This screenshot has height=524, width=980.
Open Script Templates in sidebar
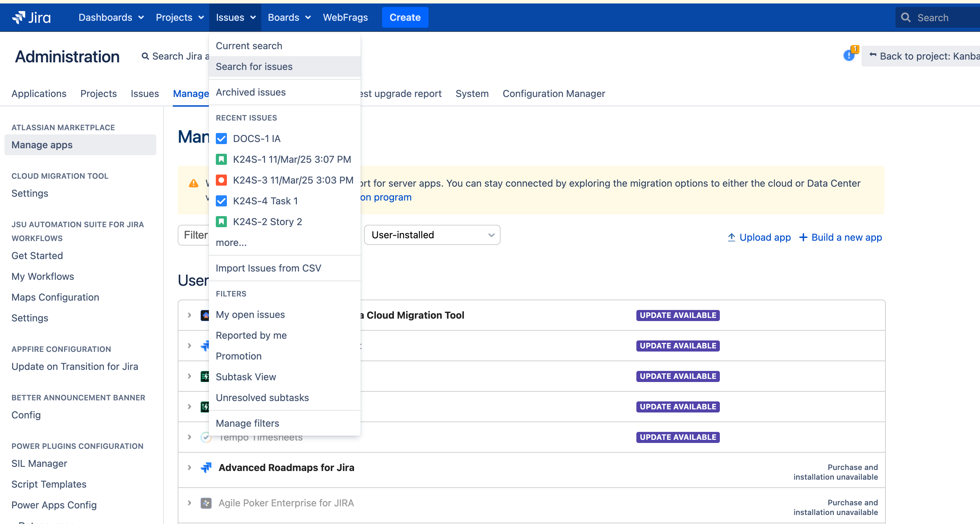pyautogui.click(x=49, y=485)
